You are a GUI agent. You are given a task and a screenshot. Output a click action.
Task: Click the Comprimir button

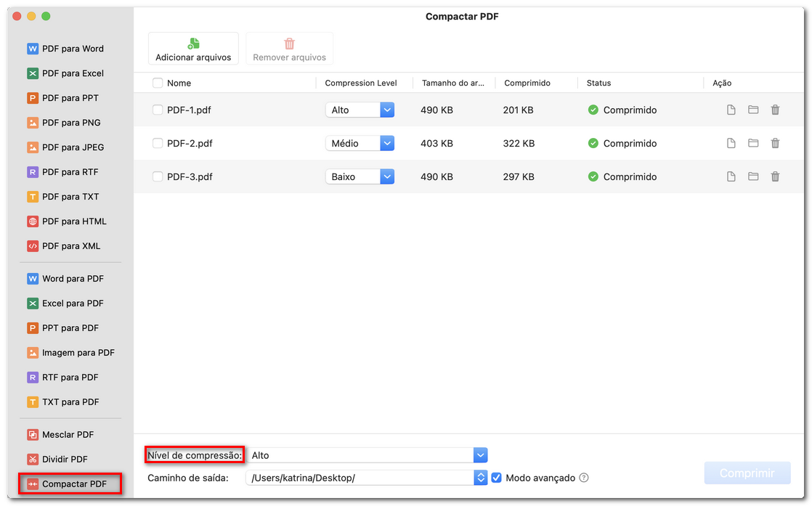[747, 473]
